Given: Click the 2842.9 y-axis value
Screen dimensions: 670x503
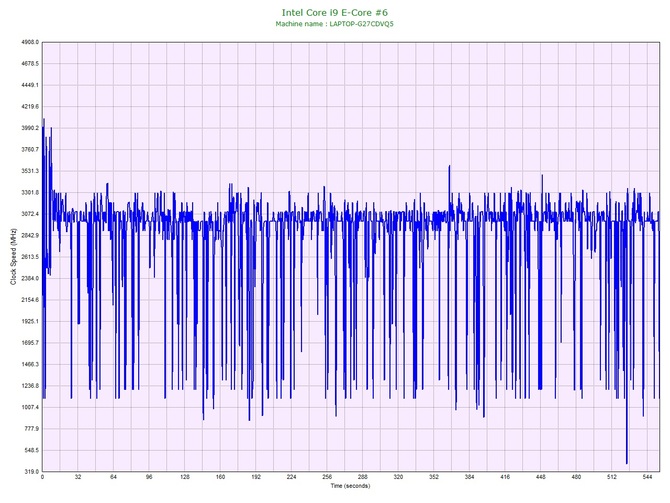Looking at the screenshot, I should click(x=30, y=235).
